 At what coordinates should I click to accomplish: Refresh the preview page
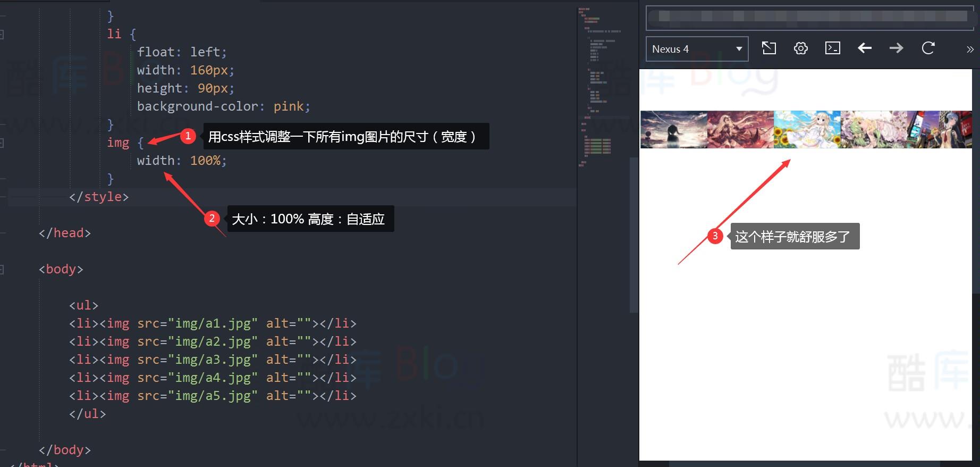(928, 48)
